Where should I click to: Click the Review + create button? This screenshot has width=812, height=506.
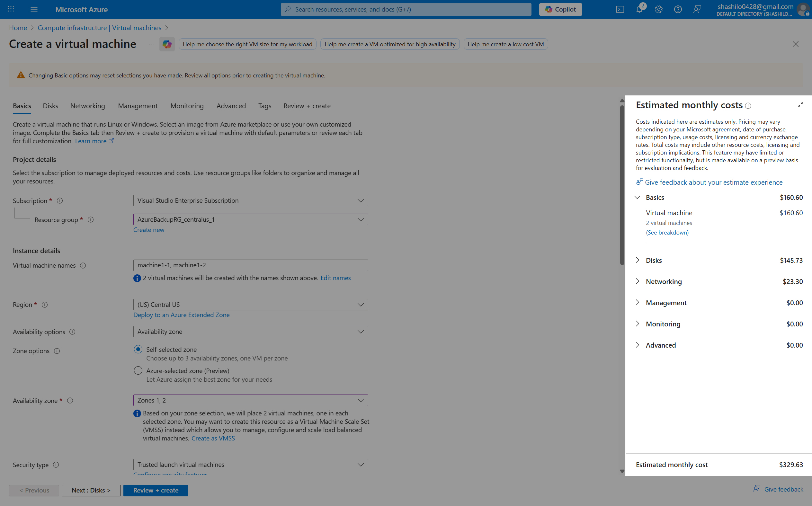tap(156, 490)
